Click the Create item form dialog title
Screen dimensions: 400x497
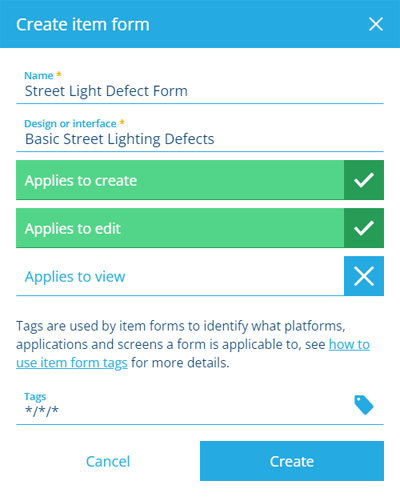[83, 25]
